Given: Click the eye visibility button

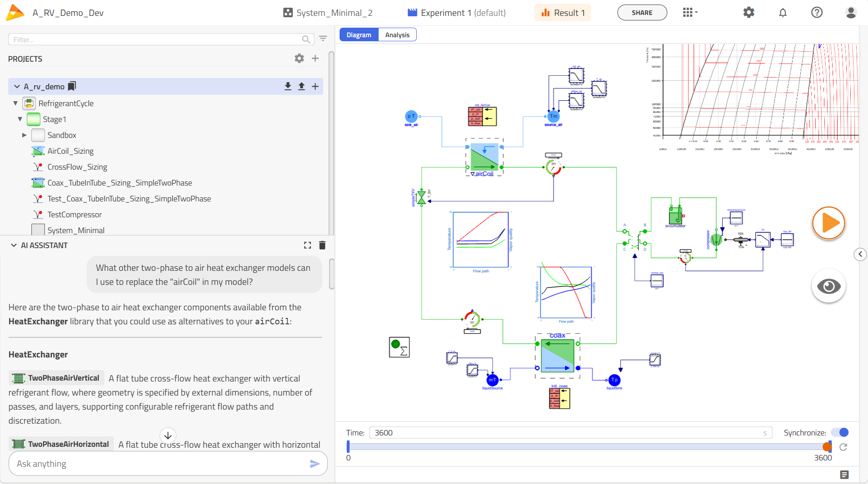Looking at the screenshot, I should (829, 286).
